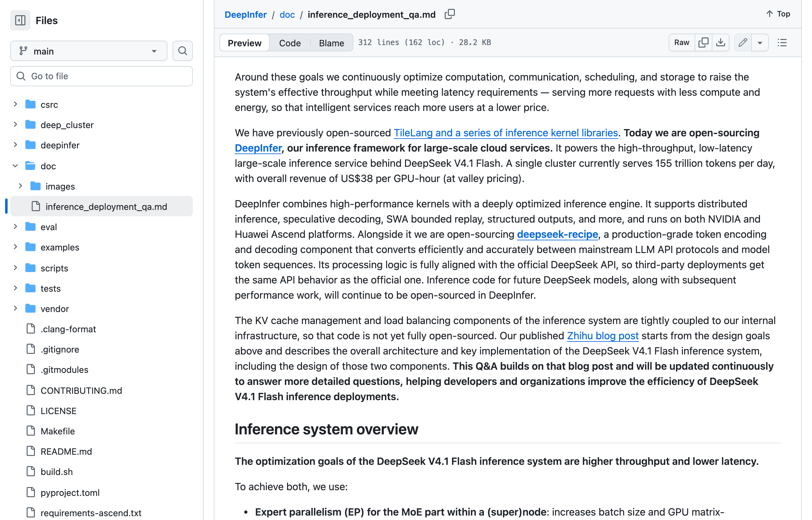Open the Zhihu blog post link
Viewport: 812px width, 520px height.
tap(603, 336)
